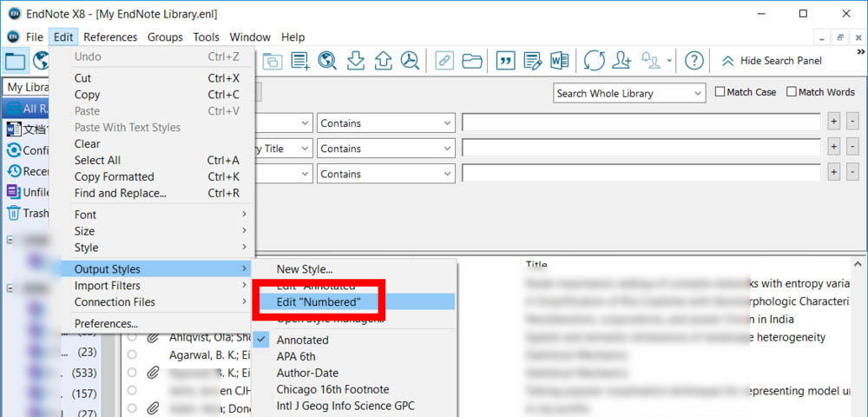Click Hide Search Panel button
Image resolution: width=868 pixels, height=417 pixels.
click(x=773, y=61)
